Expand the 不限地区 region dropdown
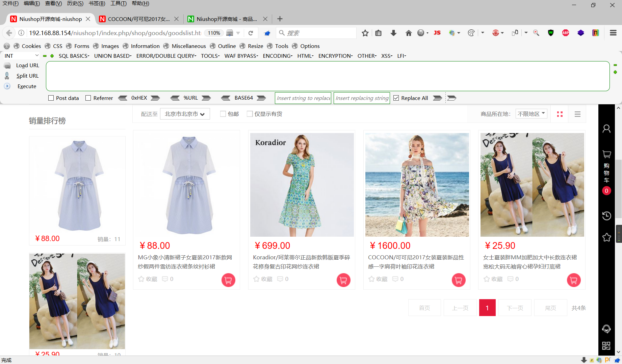This screenshot has height=364, width=622. point(531,113)
